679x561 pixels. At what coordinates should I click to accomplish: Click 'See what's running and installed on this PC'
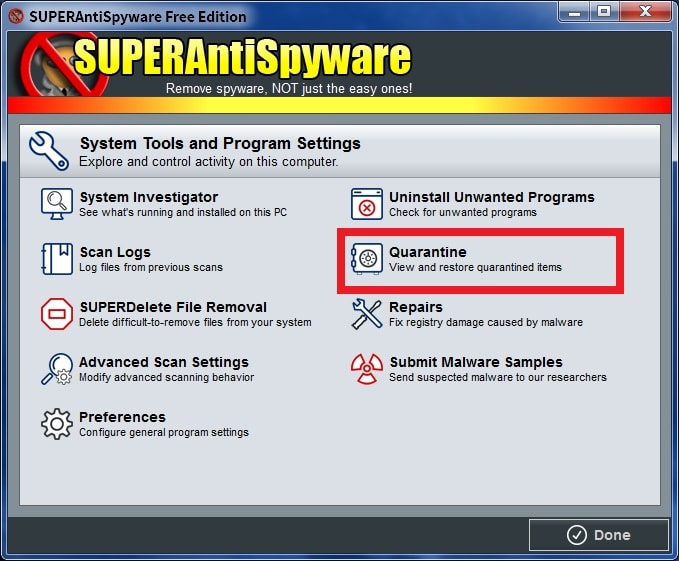pos(183,213)
